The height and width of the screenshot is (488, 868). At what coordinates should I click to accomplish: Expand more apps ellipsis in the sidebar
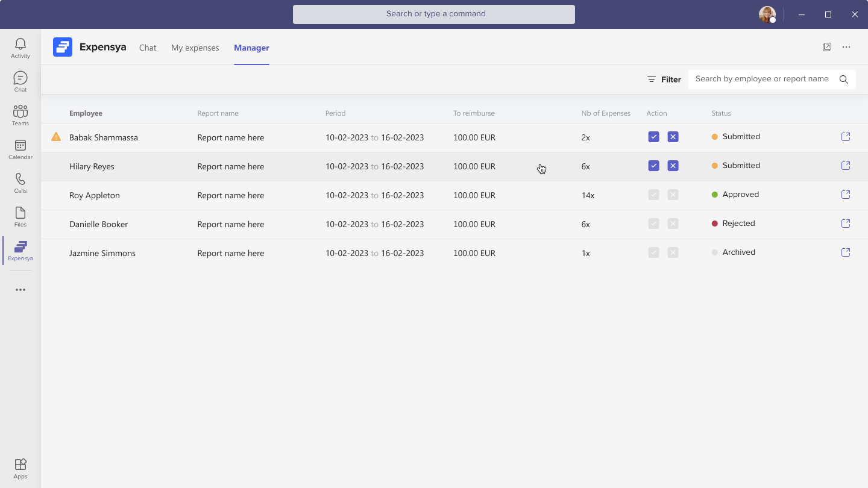pos(20,290)
